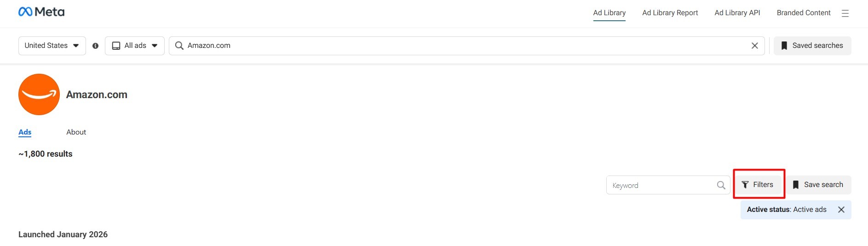Click the magnifier icon in Keyword field
Screen dimensions: 868x246
pyautogui.click(x=721, y=185)
